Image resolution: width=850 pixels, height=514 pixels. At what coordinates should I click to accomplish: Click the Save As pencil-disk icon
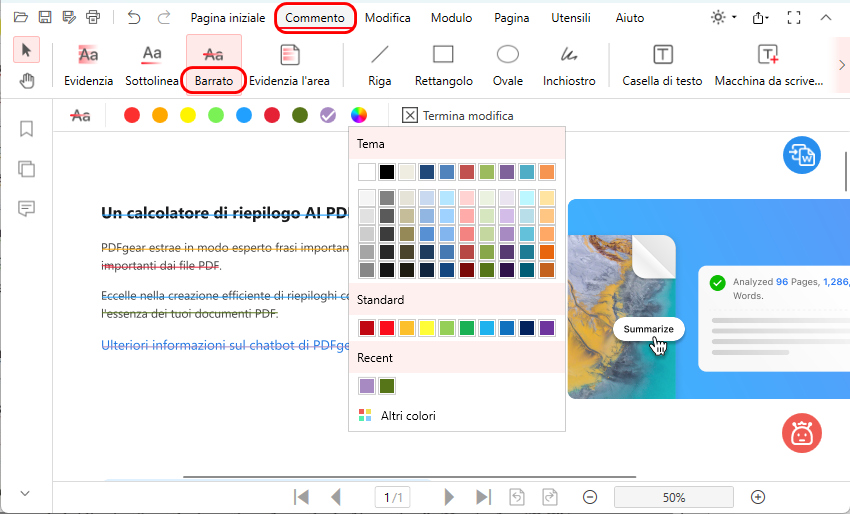(x=69, y=17)
